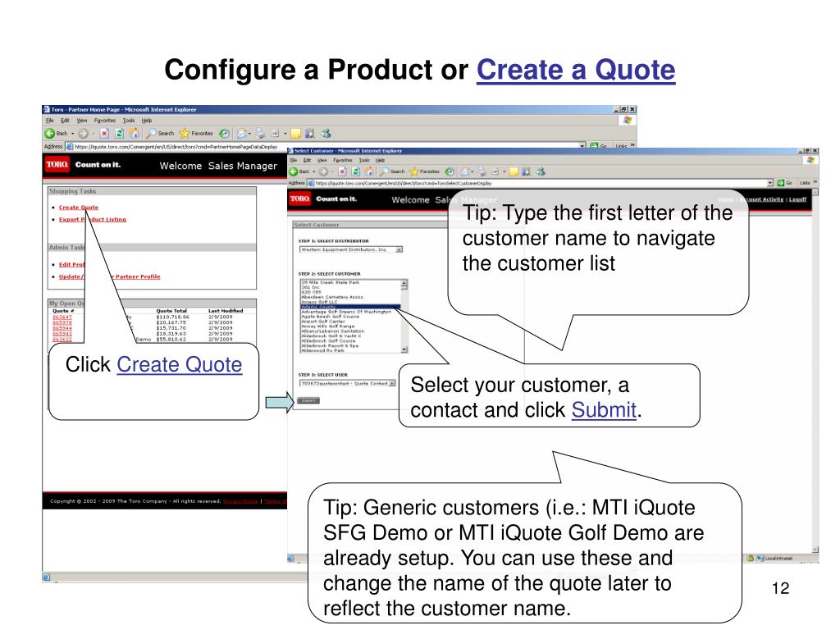This screenshot has width=840, height=630.
Task: Select 'Alderwood Rv Park' customer
Action: pyautogui.click(x=323, y=350)
